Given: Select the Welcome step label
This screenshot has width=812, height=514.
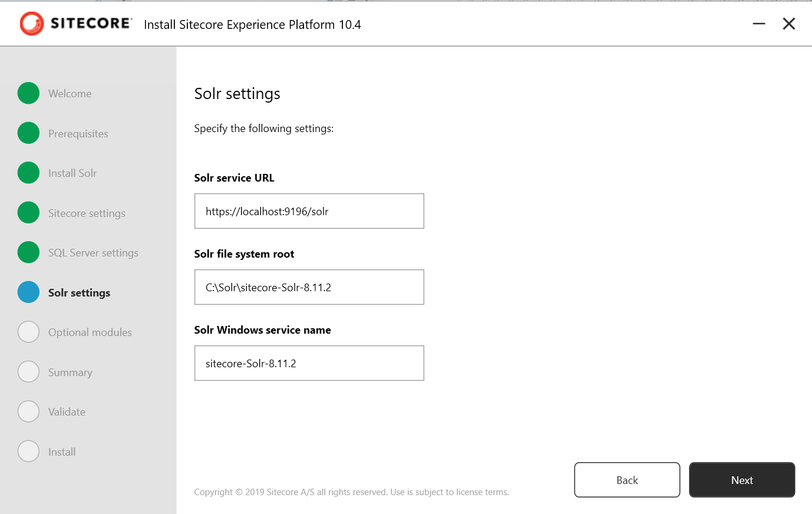Looking at the screenshot, I should click(70, 94).
